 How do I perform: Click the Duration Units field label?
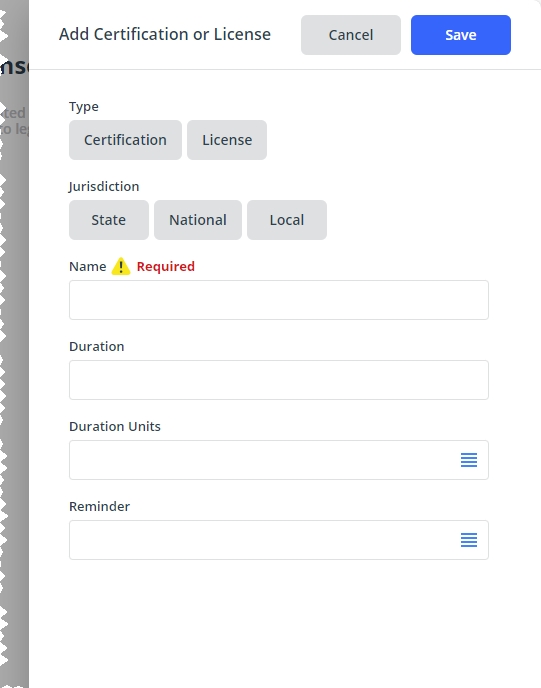pyautogui.click(x=115, y=426)
